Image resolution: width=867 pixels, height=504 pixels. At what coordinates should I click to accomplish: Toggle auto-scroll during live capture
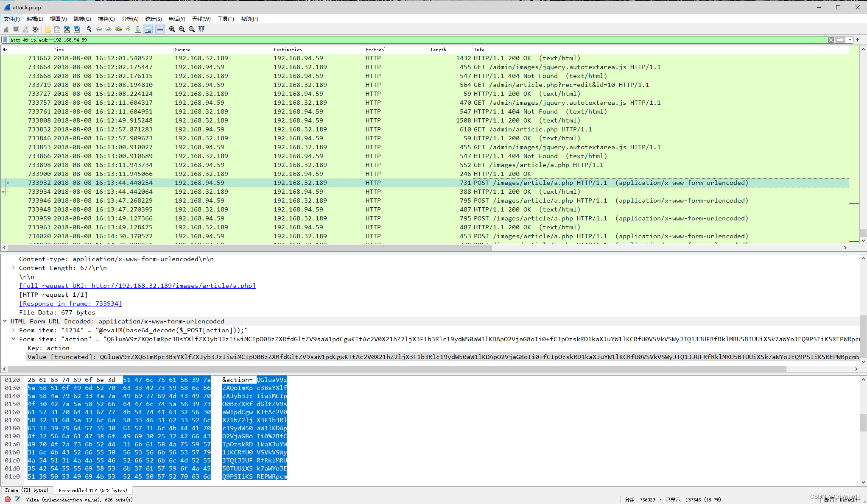coord(148,29)
